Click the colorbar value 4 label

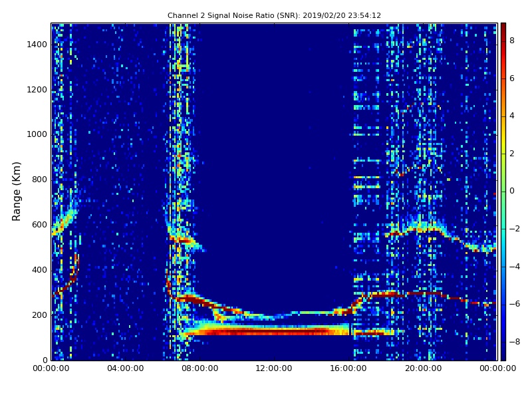[512, 116]
